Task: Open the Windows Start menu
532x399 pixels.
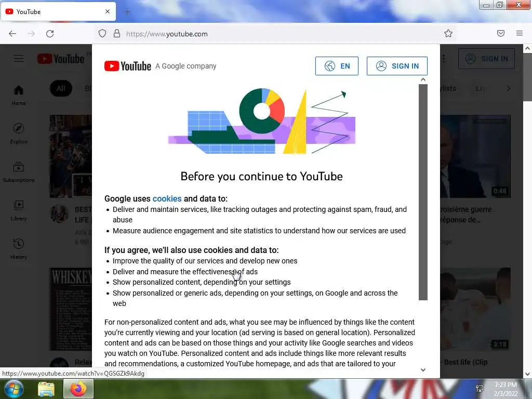Action: (x=14, y=389)
